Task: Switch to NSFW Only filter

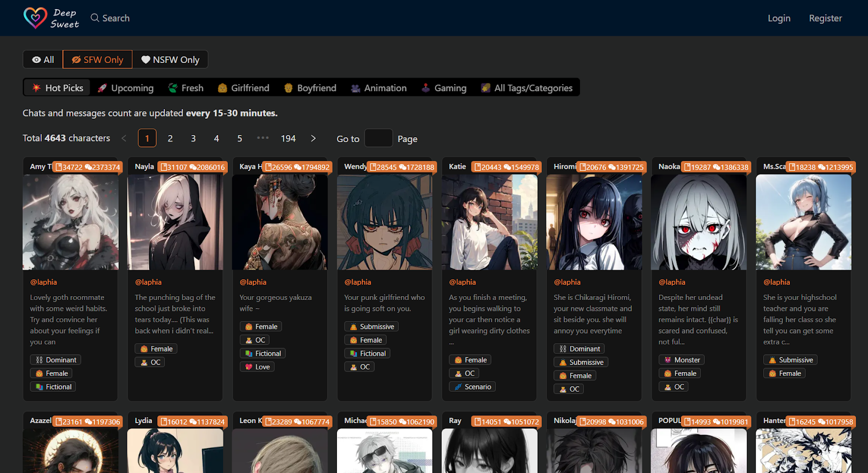Action: coord(170,60)
